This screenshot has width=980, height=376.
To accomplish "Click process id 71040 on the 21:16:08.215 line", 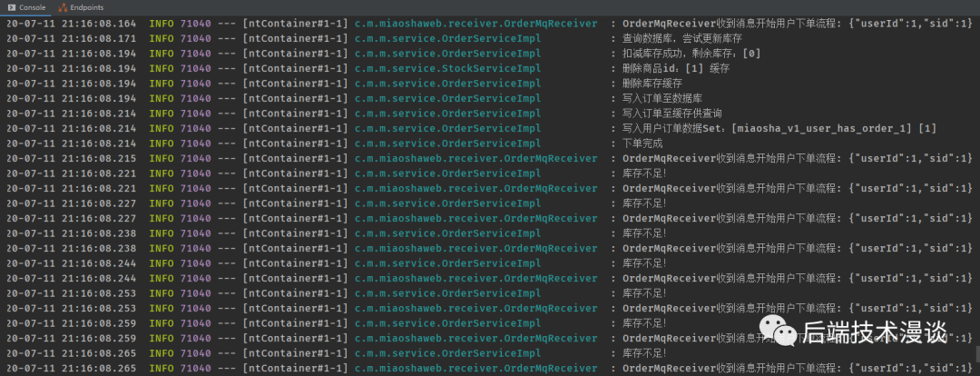I will click(196, 159).
